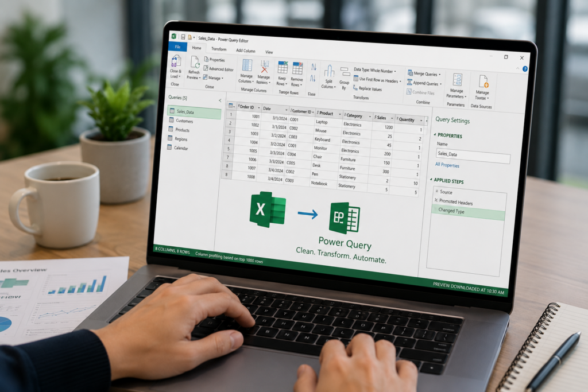Image resolution: width=588 pixels, height=392 pixels.
Task: Open Order ID column filter arrow
Action: pos(259,108)
